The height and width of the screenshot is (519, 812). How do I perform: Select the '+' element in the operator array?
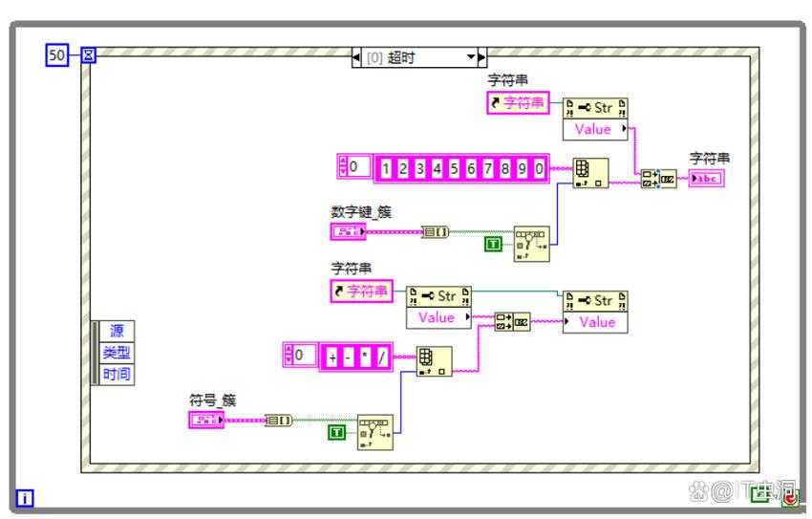pyautogui.click(x=331, y=357)
